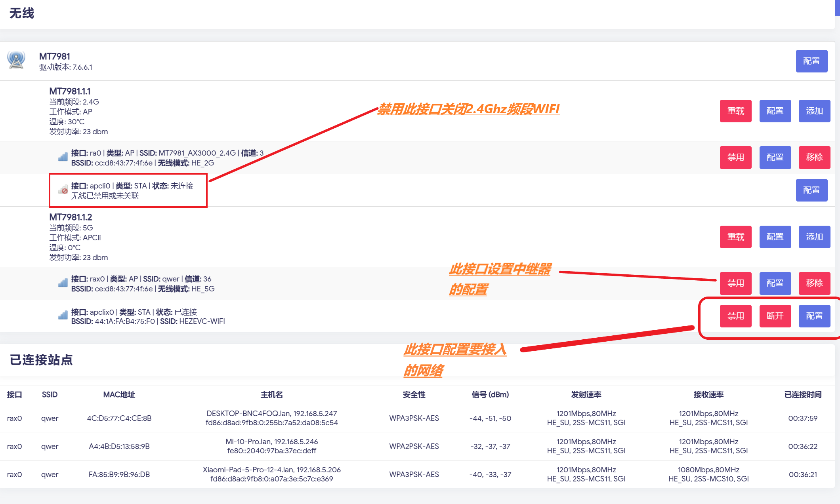Click the apcli0 disabled signal icon
Screen dimensions: 840x504
click(63, 190)
